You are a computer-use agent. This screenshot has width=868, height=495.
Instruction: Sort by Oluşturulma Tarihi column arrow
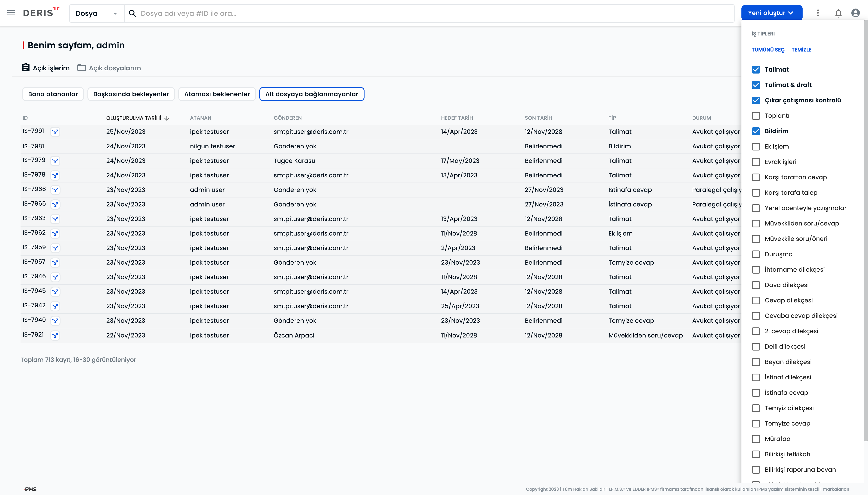[x=167, y=118]
